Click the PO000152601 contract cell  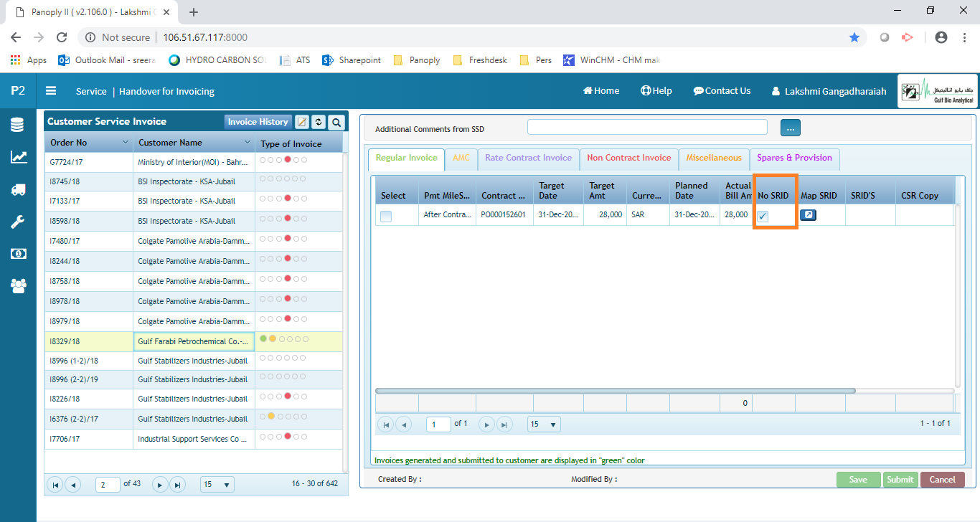pos(504,214)
